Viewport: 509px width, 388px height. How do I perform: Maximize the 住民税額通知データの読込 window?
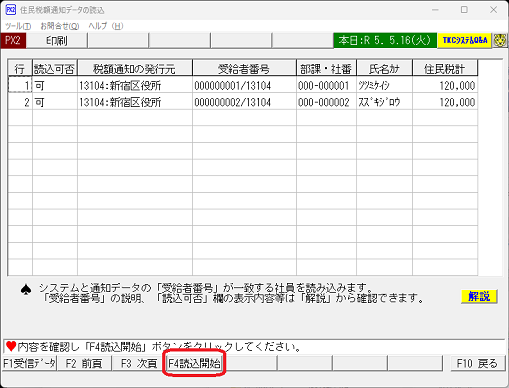click(x=464, y=10)
